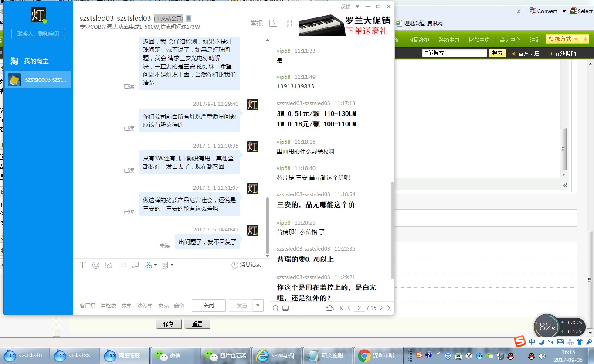Click the 保存 button on web page

pyautogui.click(x=168, y=324)
